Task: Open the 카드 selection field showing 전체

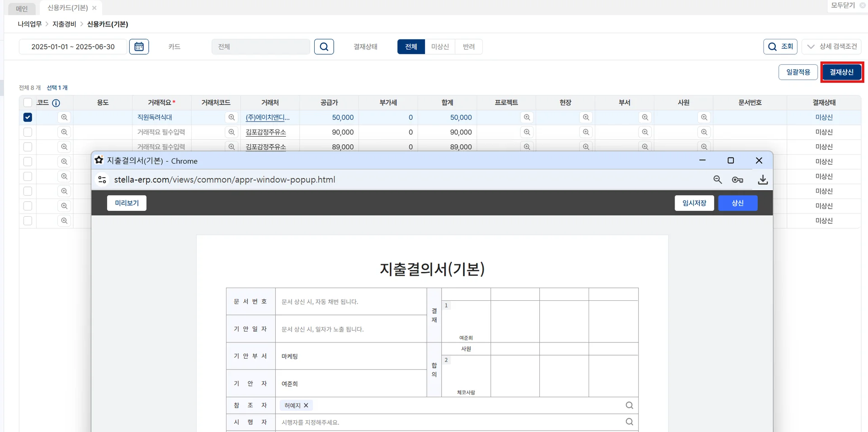Action: point(260,47)
